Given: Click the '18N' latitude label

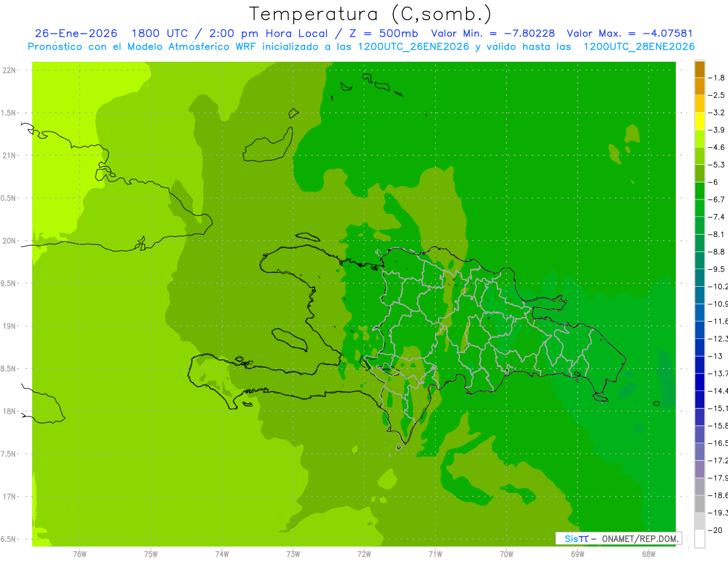Looking at the screenshot, I should pyautogui.click(x=9, y=411).
